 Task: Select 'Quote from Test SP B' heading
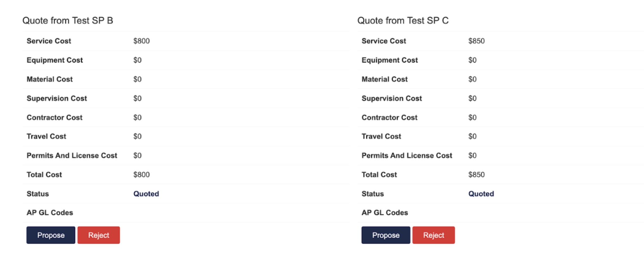click(68, 21)
